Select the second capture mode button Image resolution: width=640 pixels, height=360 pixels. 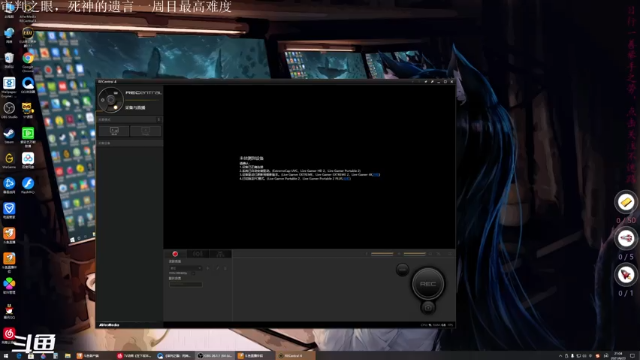pos(146,131)
